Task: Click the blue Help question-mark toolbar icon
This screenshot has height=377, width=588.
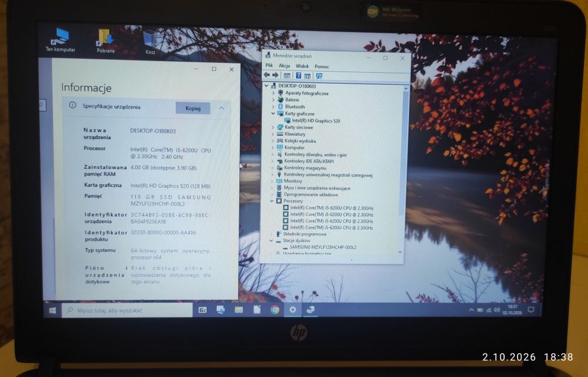Action: (298, 75)
